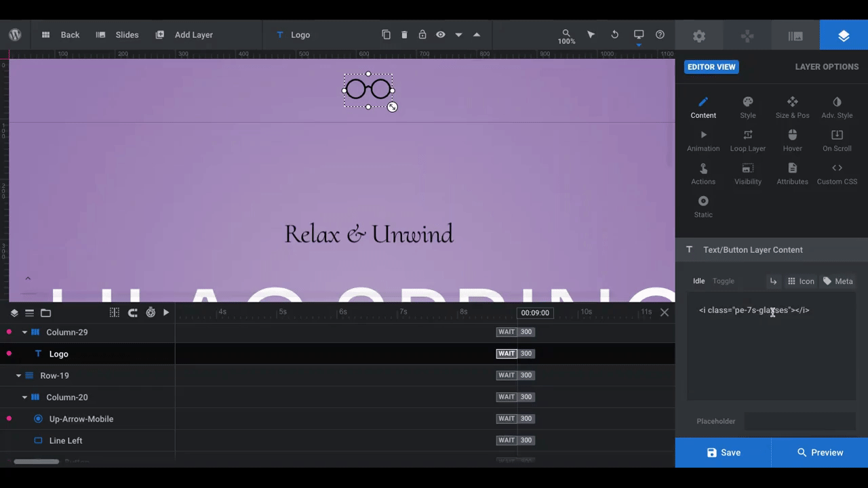Close the timeline panel

pyautogui.click(x=665, y=312)
